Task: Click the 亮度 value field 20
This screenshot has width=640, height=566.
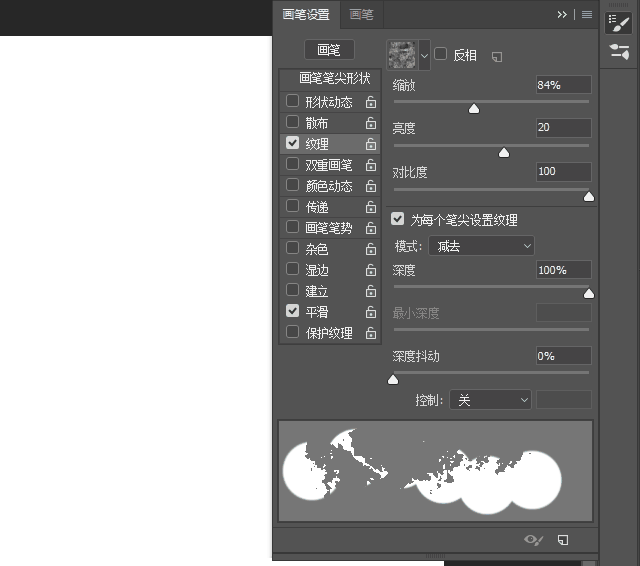Action: [x=564, y=128]
